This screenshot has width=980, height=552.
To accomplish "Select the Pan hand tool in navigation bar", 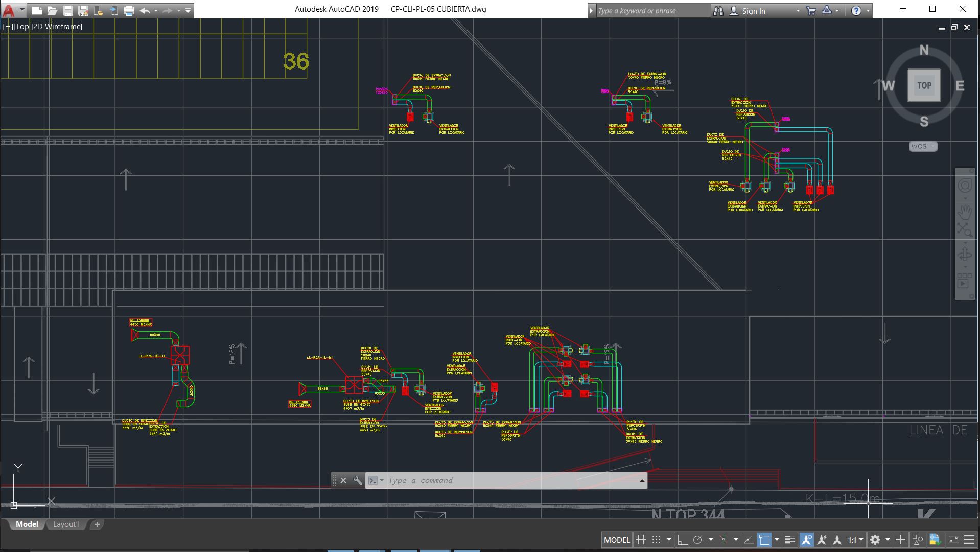I will pyautogui.click(x=965, y=211).
